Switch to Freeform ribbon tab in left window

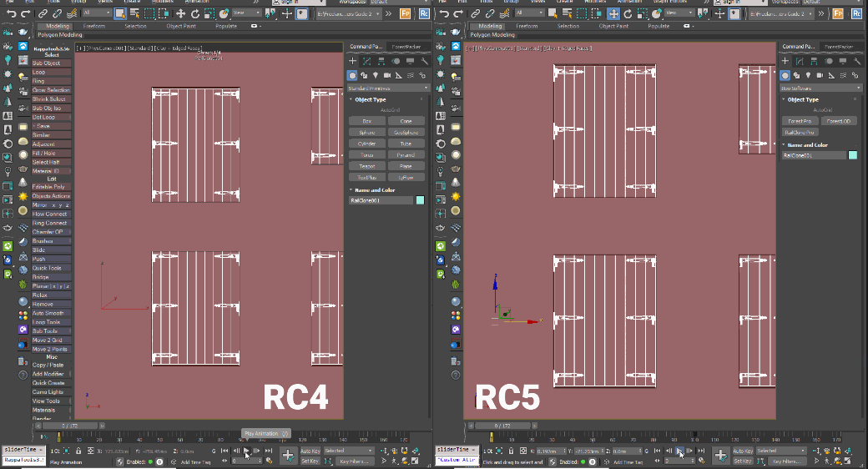tap(94, 26)
